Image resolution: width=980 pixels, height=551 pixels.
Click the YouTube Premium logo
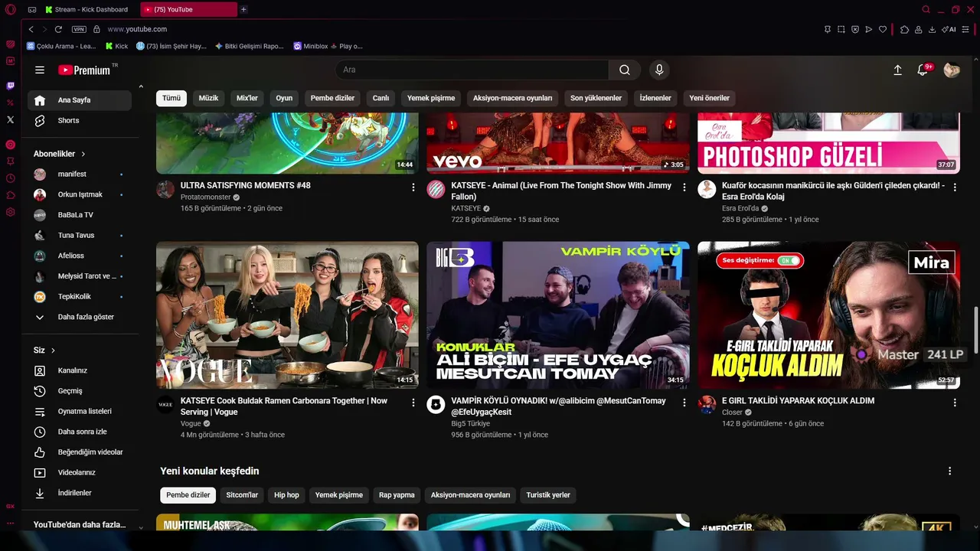click(84, 70)
